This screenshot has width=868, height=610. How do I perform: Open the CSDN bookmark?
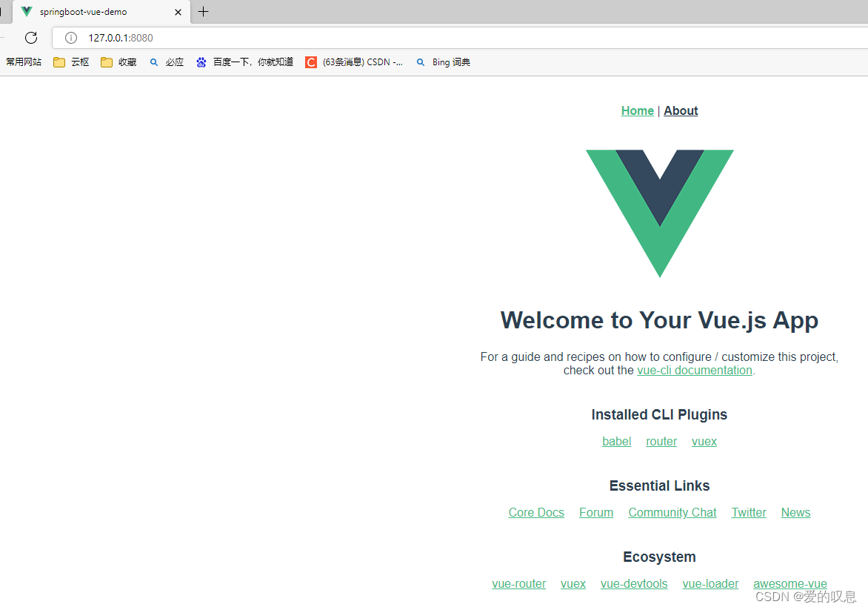pyautogui.click(x=354, y=62)
